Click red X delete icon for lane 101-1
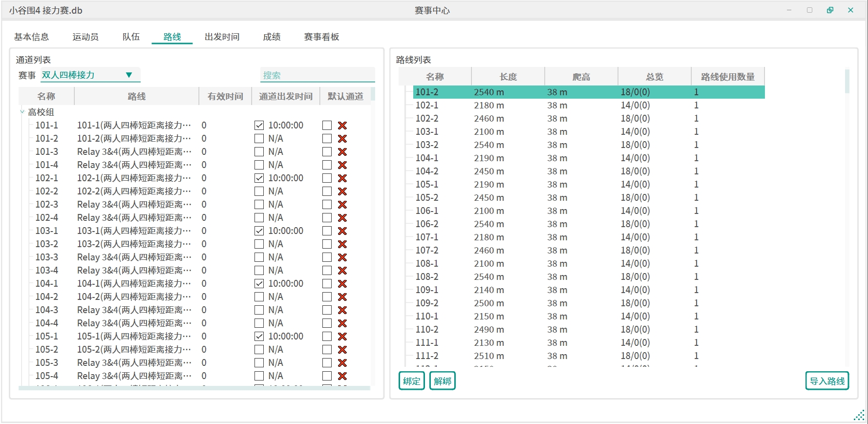The image size is (868, 424). [342, 126]
